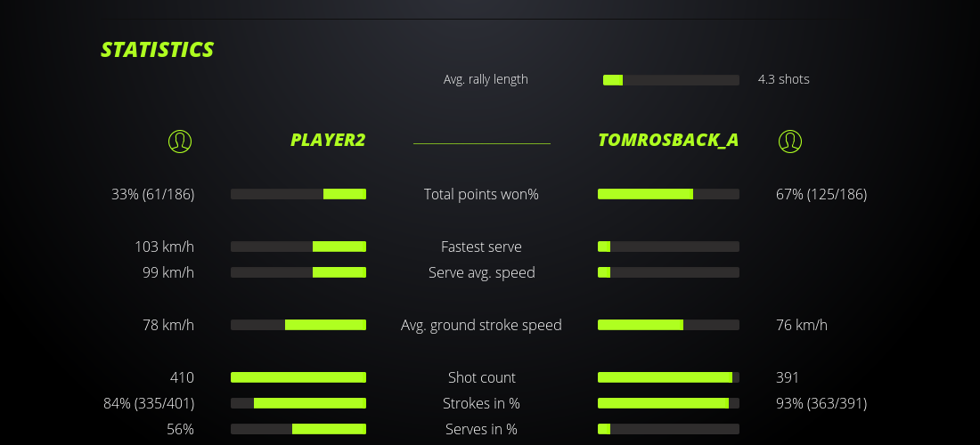The height and width of the screenshot is (445, 980).
Task: Click the Shot count label
Action: (x=481, y=377)
